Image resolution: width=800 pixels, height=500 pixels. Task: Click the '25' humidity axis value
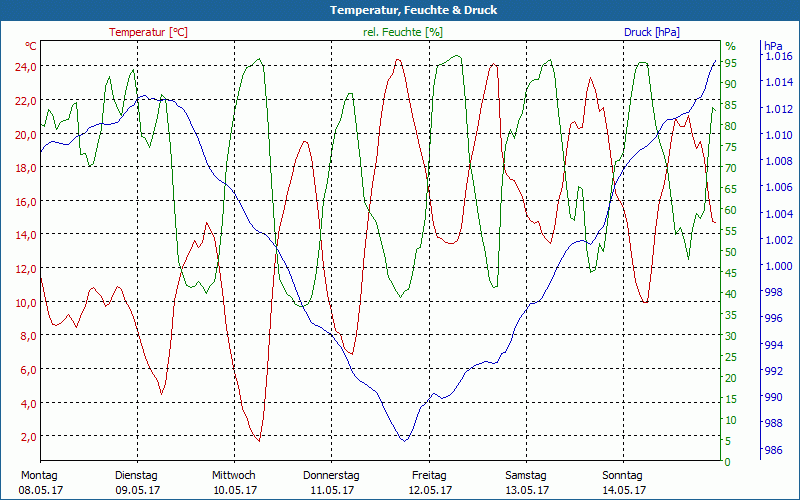tap(731, 357)
